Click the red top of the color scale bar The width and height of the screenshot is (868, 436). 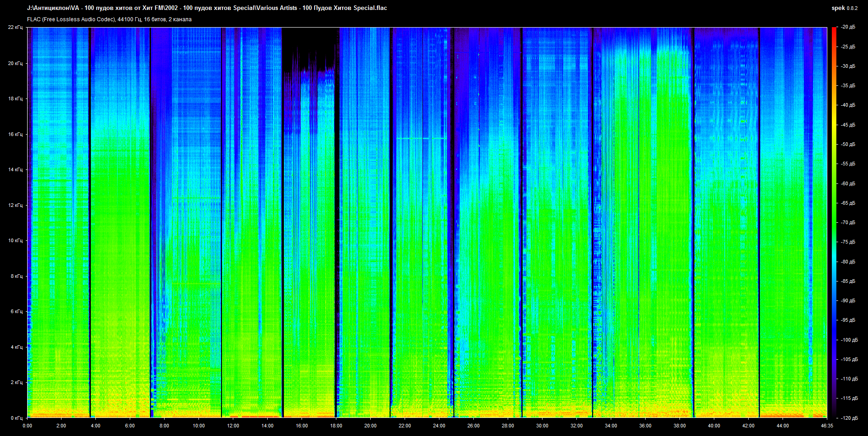click(834, 30)
